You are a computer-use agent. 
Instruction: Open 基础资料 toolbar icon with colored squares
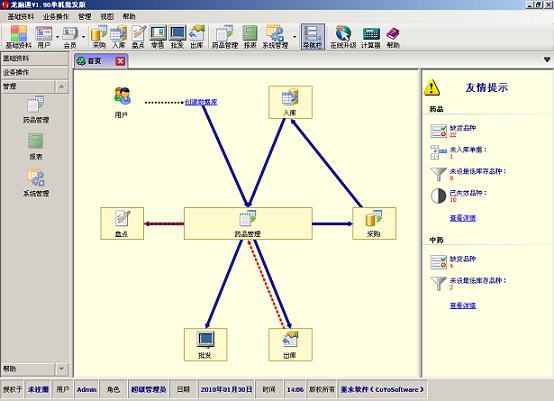[18, 37]
